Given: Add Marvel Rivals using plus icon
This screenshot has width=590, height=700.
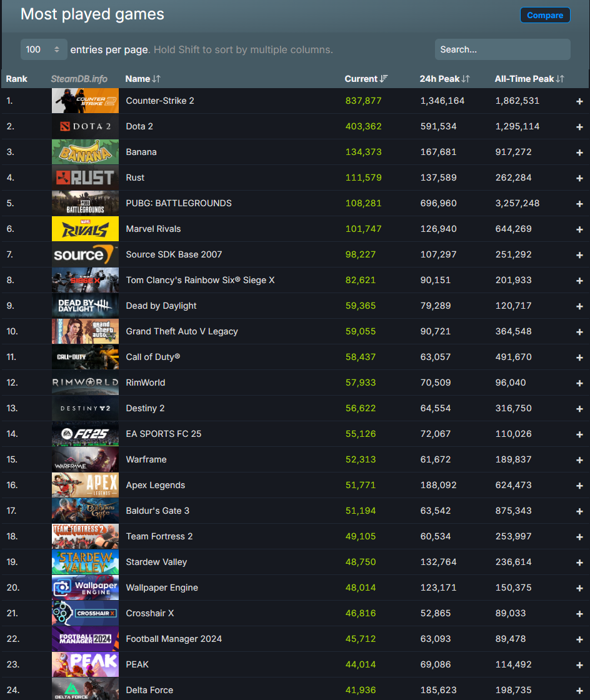Looking at the screenshot, I should [x=579, y=229].
